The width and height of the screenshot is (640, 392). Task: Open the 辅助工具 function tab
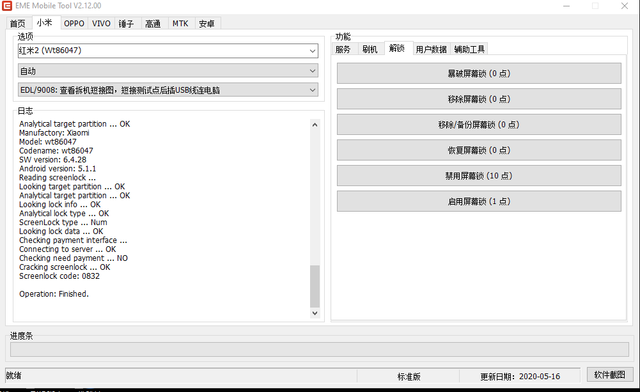(469, 49)
